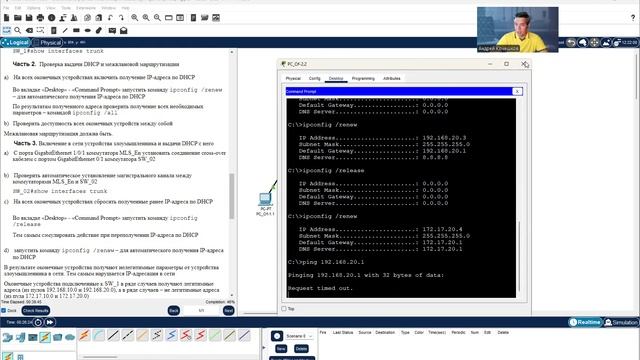This screenshot has height=360, width=640.
Task: Choose the Select tool icon
Action: coord(7,31)
